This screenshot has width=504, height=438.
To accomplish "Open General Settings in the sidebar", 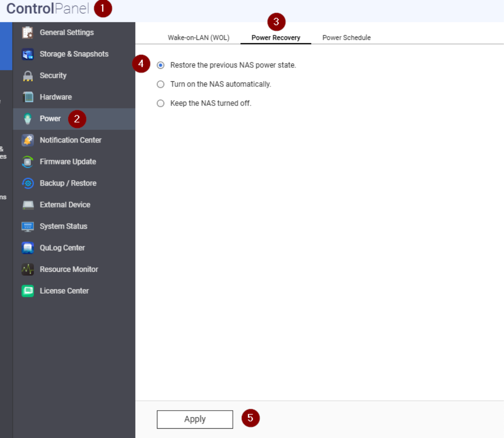I will tap(67, 32).
